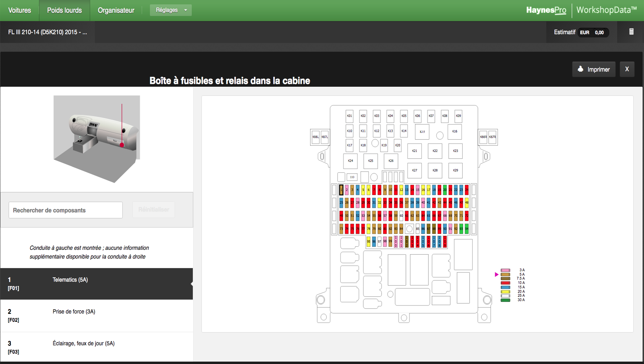Select relay K66L on the left bracket
Image resolution: width=644 pixels, height=364 pixels.
click(x=316, y=137)
